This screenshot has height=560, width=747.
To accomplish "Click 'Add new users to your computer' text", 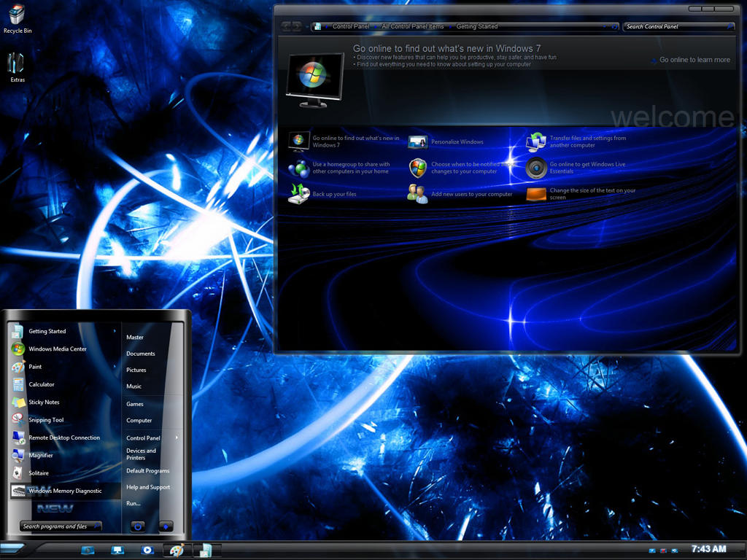I will click(472, 194).
